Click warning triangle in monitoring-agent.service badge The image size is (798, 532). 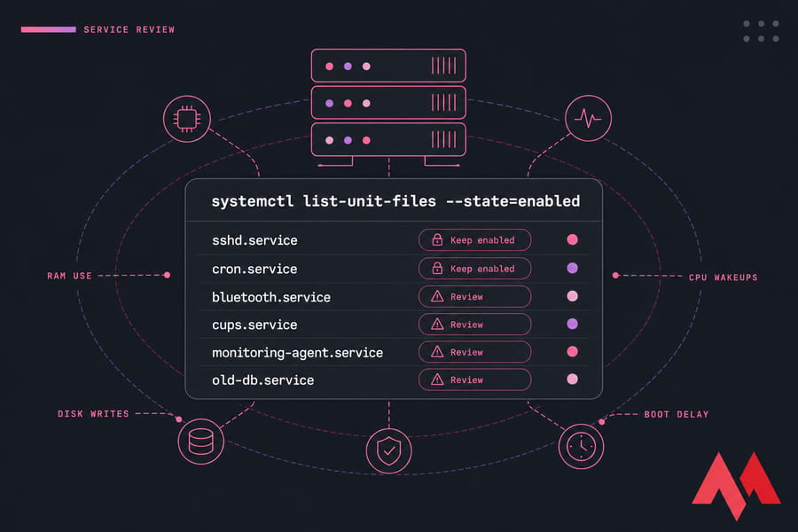(x=437, y=352)
